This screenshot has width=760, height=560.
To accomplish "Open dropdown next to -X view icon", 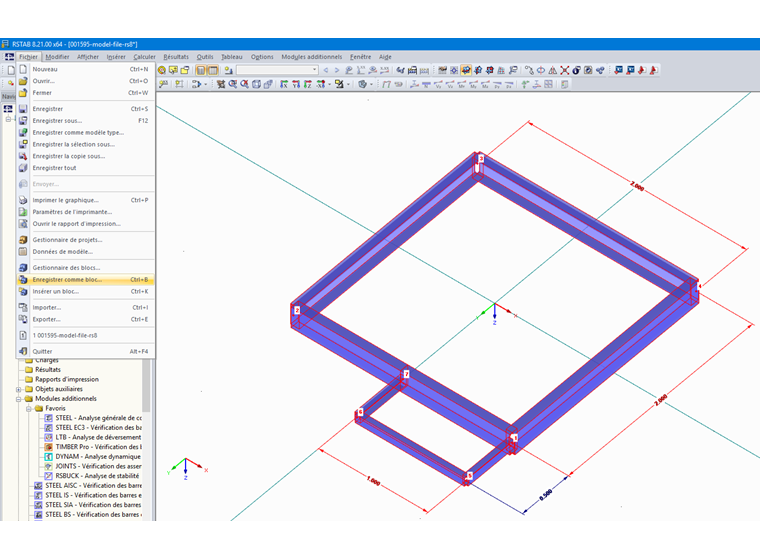I will (330, 84).
